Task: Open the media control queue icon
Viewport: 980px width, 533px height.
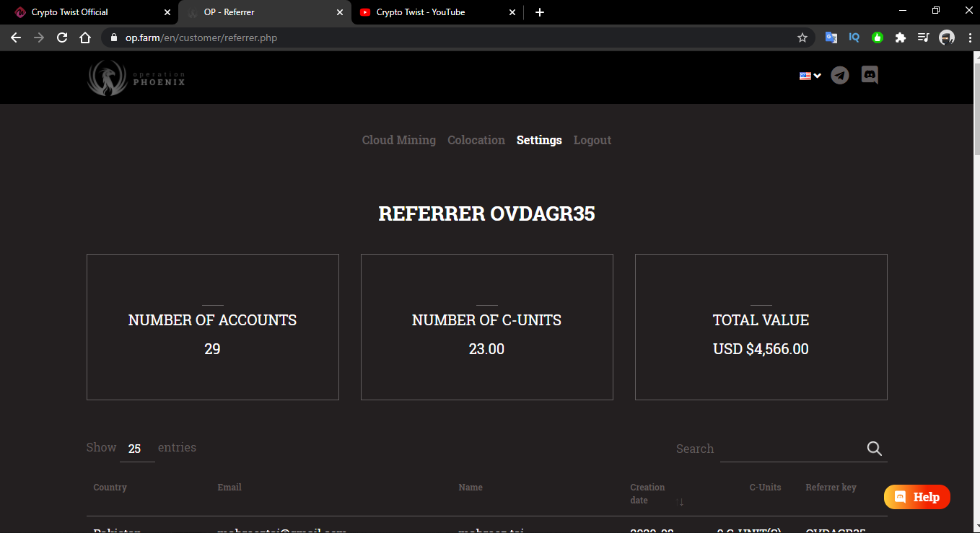Action: click(x=924, y=38)
